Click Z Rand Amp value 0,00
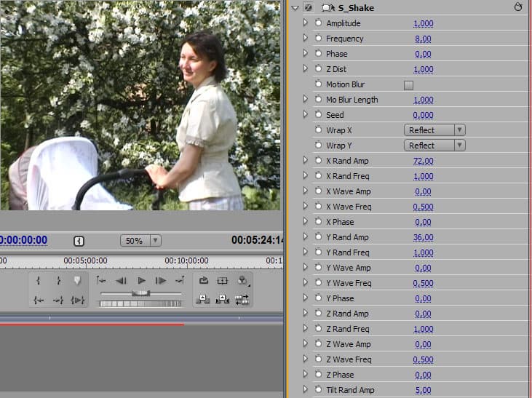 click(423, 314)
